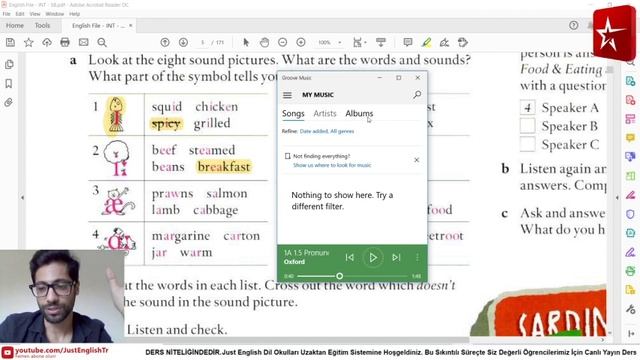Open the More Tools wrench icon
Screen dimensions: 640x360
[x=630, y=309]
